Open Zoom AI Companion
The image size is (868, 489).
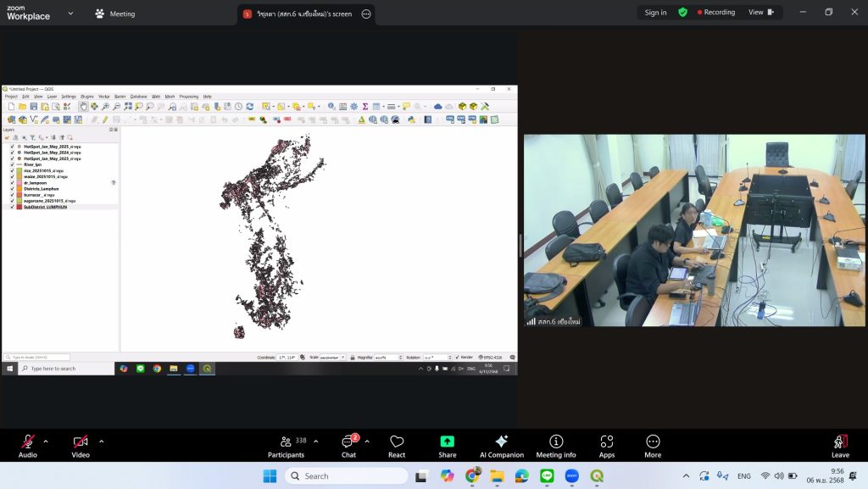coord(501,446)
